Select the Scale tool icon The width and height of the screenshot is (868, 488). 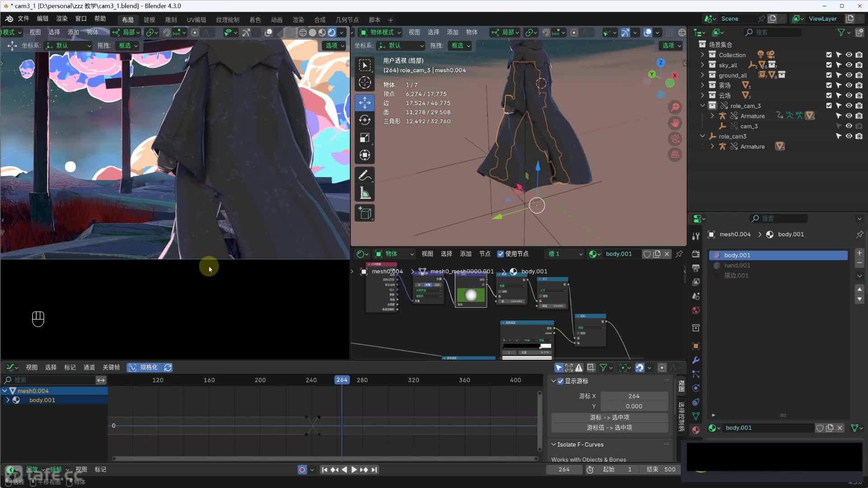coord(364,137)
